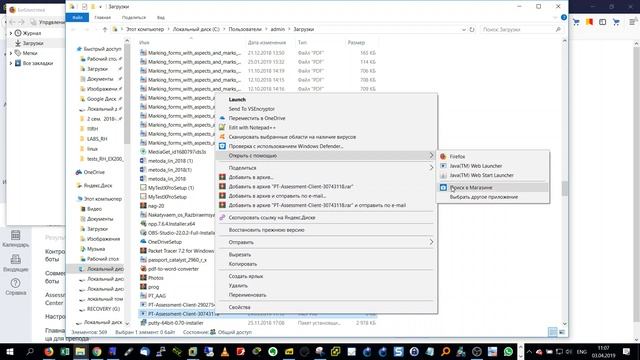The image size is (640, 360).
Task: Click 'Локальный диск (C:)' in breadcrumb
Action: pos(196,29)
